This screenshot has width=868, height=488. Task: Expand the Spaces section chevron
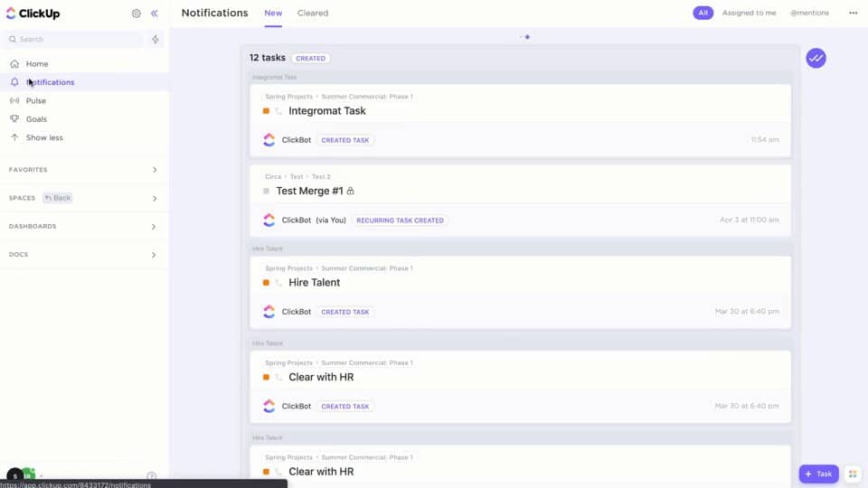(x=155, y=198)
